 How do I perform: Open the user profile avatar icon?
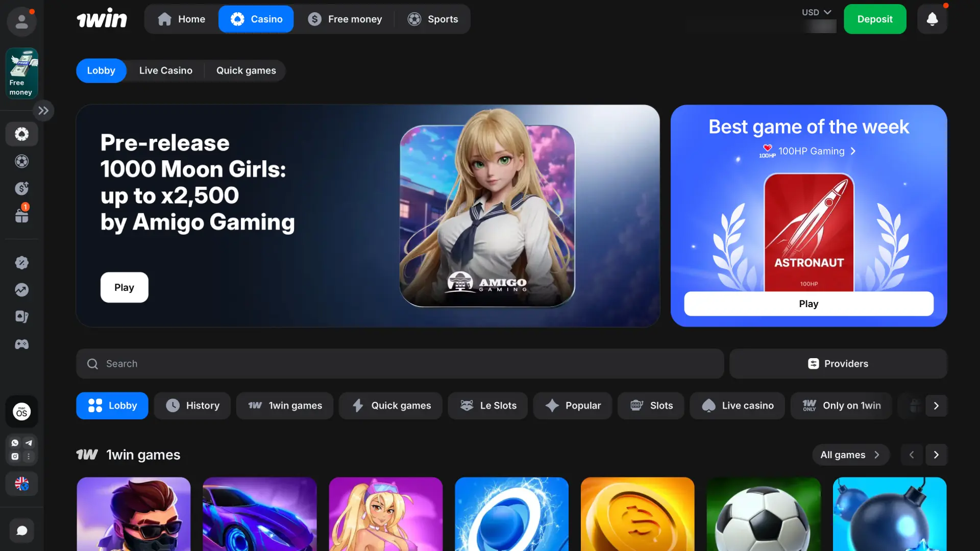click(x=21, y=21)
